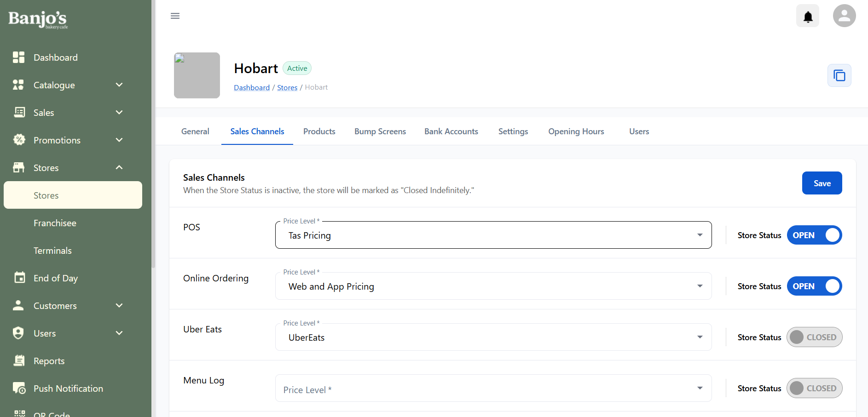Switch to the Opening Hours tab
868x417 pixels.
click(576, 131)
